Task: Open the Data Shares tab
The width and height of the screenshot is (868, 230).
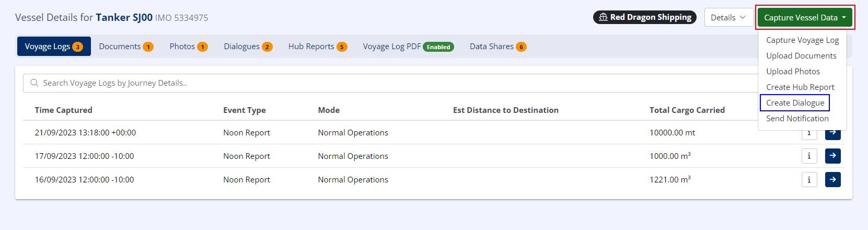Action: (x=497, y=47)
